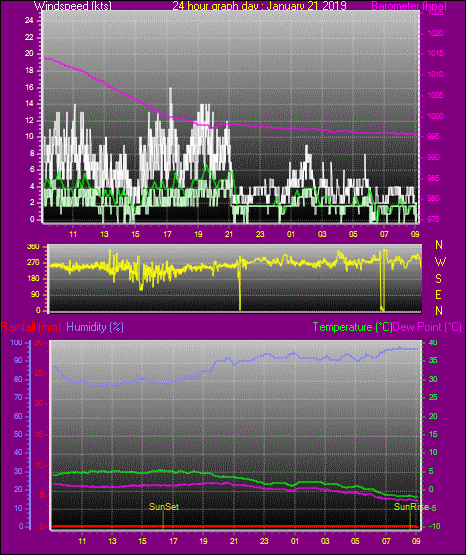The height and width of the screenshot is (555, 466).
Task: Click the Dew Point (°C) legend label
Action: [x=427, y=327]
